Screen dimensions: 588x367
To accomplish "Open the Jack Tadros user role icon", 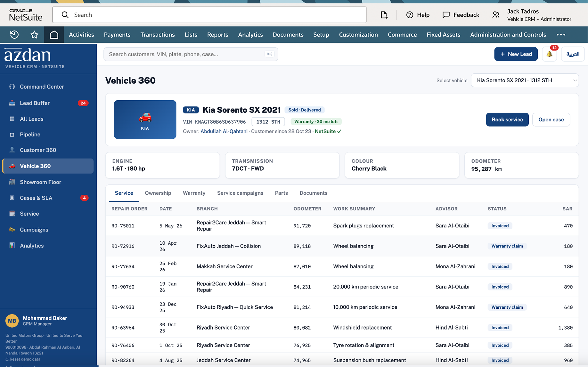I will point(496,15).
